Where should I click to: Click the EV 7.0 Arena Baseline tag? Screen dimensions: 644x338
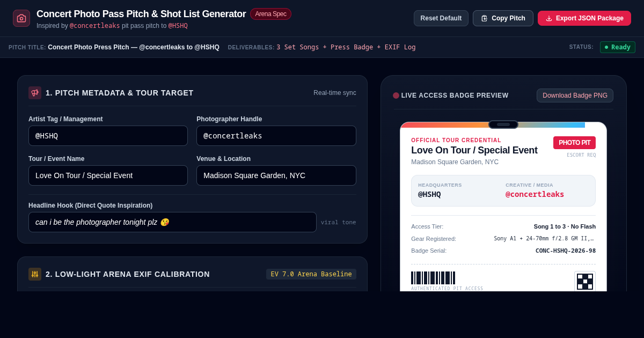311,274
